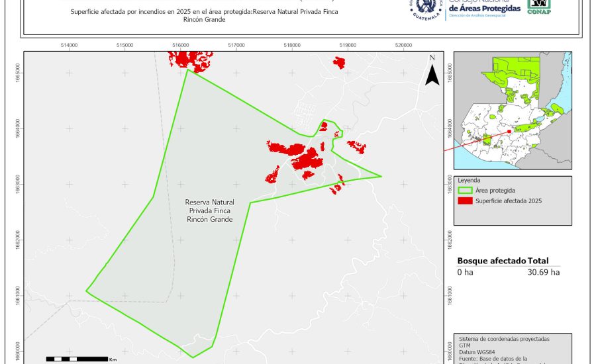Select the Reserva Natural Privada map label
Viewport: 596px width, 364px height.
click(209, 210)
